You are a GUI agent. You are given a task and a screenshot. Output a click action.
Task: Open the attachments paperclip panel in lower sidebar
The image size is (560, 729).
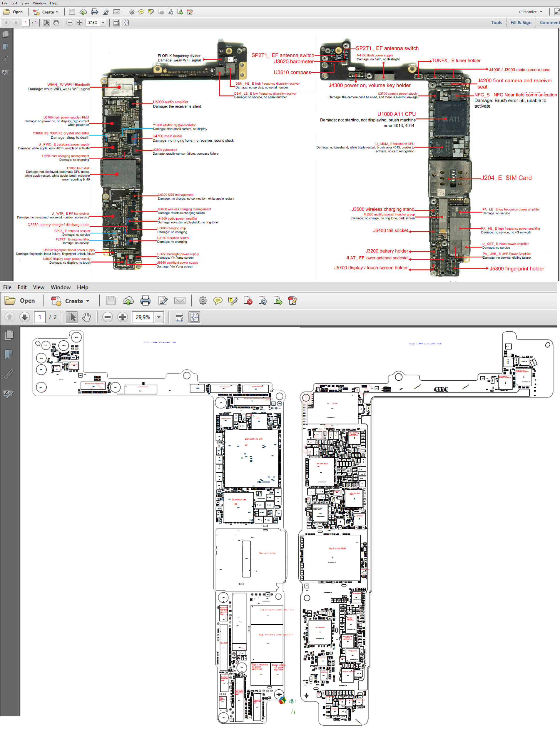[9, 374]
